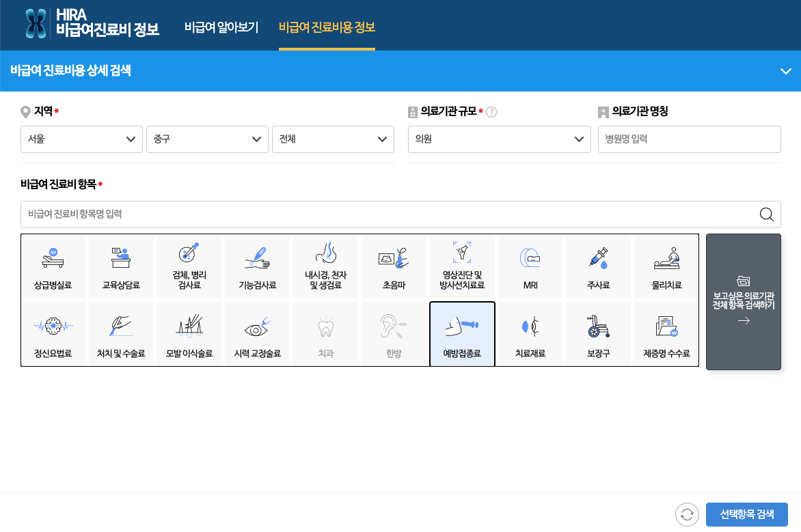Select the 치과 dental category icon
Viewport: 801px width, 532px height.
pyautogui.click(x=326, y=333)
